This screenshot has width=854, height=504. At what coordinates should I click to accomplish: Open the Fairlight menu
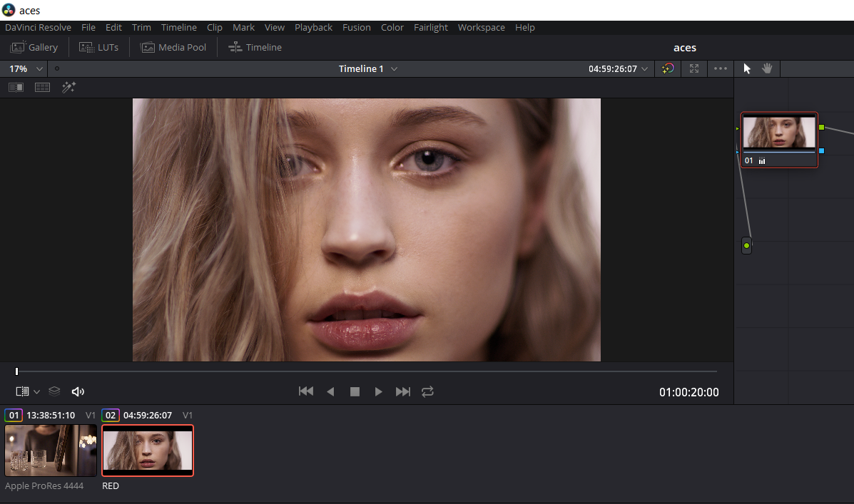coord(431,27)
